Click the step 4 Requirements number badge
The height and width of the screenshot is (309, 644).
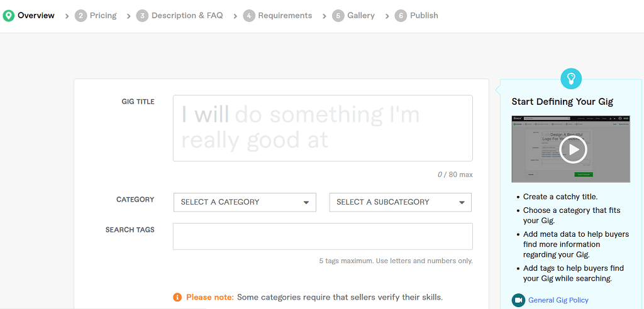point(249,16)
